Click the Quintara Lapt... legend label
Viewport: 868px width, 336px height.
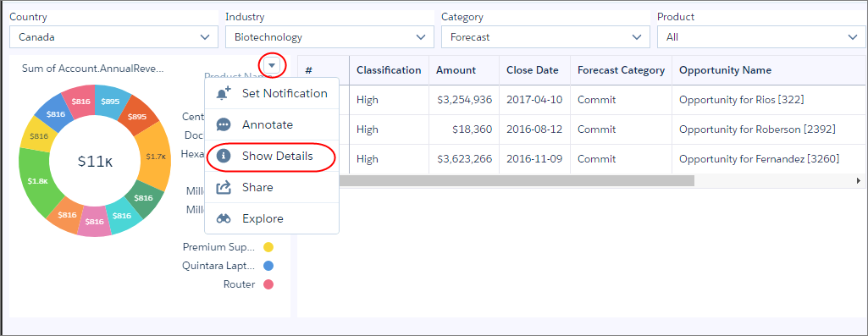point(218,266)
